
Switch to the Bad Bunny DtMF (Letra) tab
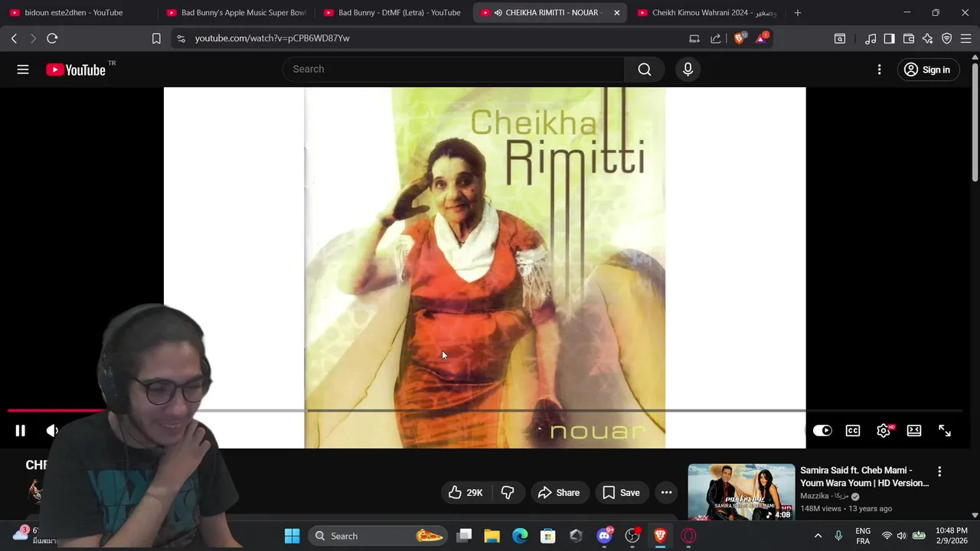coord(394,13)
